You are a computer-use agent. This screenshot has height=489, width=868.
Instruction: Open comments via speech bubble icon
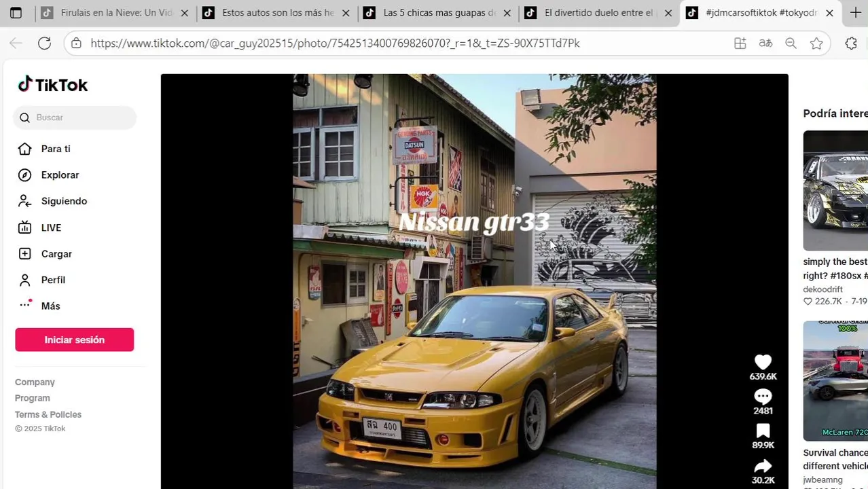pos(763,397)
